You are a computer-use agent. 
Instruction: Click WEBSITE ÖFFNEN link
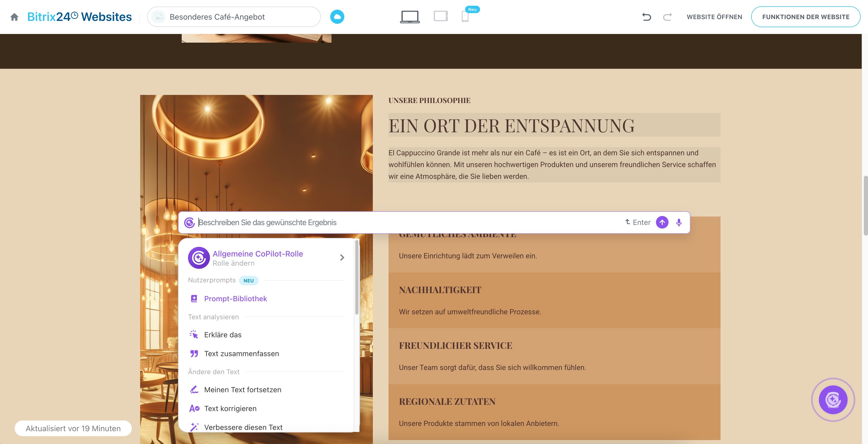click(x=714, y=17)
